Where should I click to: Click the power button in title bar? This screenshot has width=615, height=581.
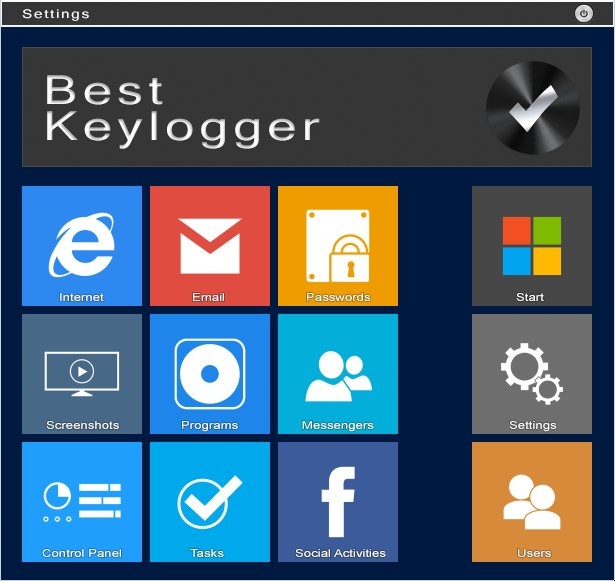click(584, 14)
